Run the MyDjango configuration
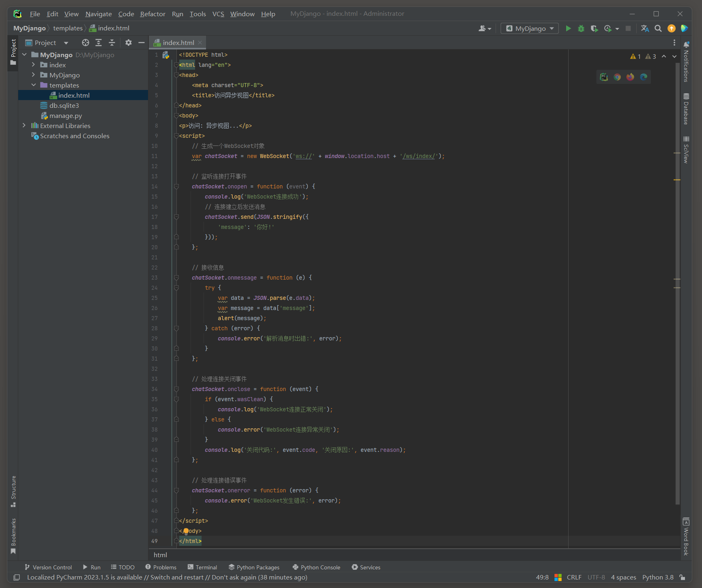702x588 pixels. pyautogui.click(x=568, y=28)
